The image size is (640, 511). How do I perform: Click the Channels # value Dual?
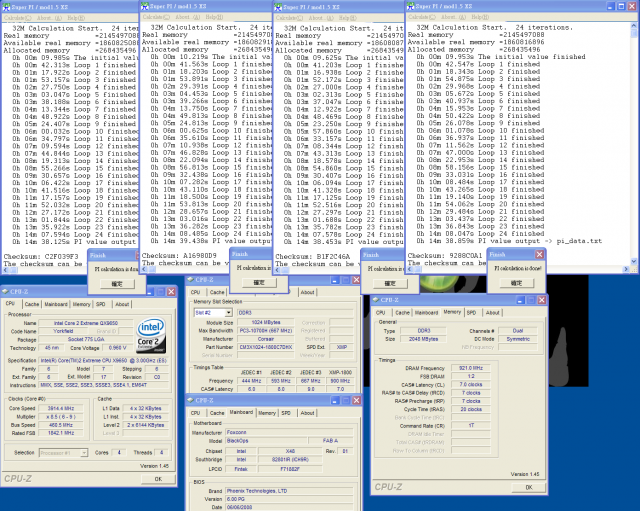click(518, 331)
